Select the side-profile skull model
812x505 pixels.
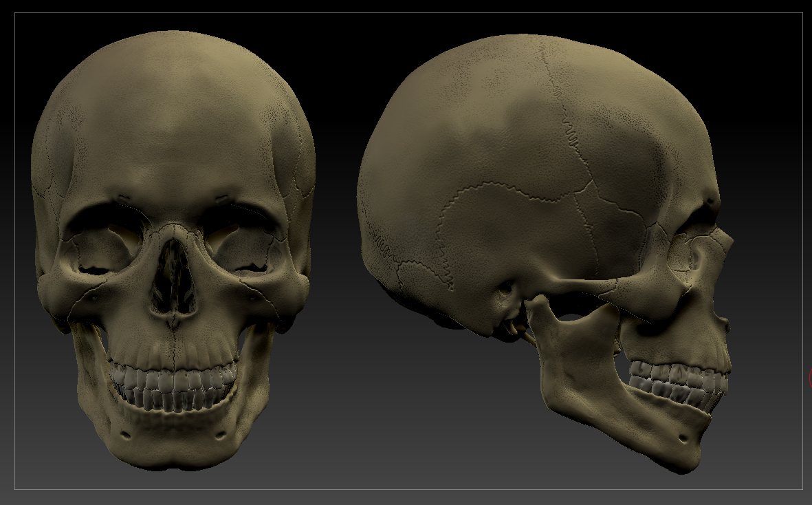coord(545,253)
